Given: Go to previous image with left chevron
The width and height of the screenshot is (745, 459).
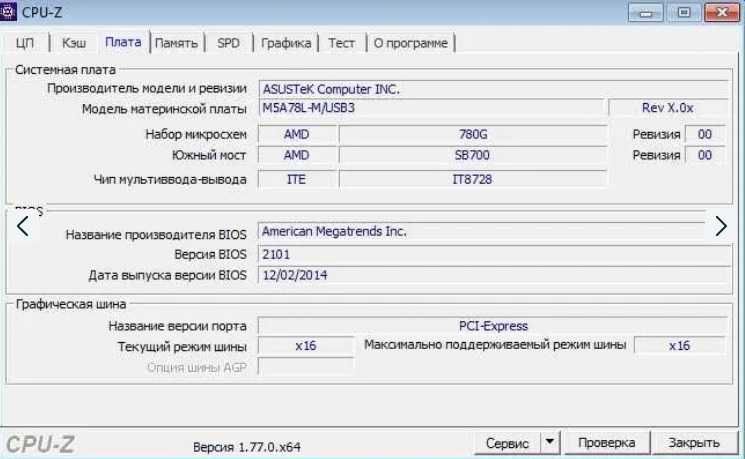Looking at the screenshot, I should 23,226.
